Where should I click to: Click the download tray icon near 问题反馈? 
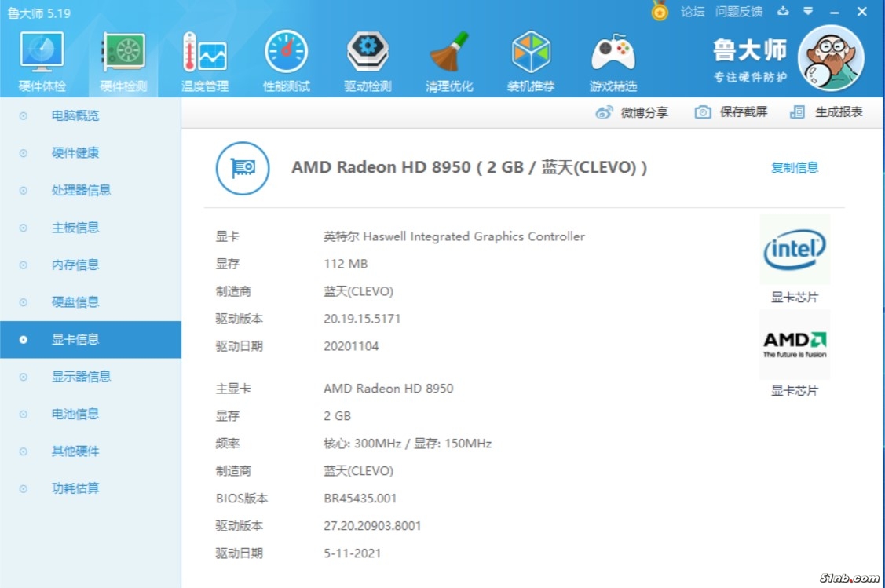783,11
